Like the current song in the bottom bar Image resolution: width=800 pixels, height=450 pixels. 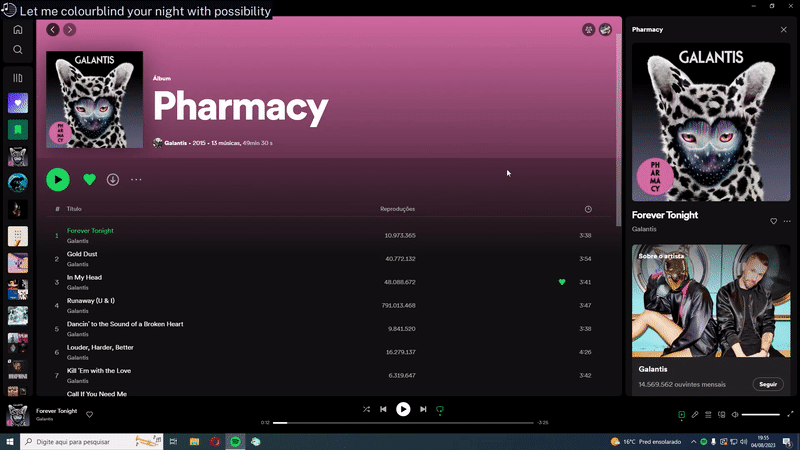click(x=89, y=414)
